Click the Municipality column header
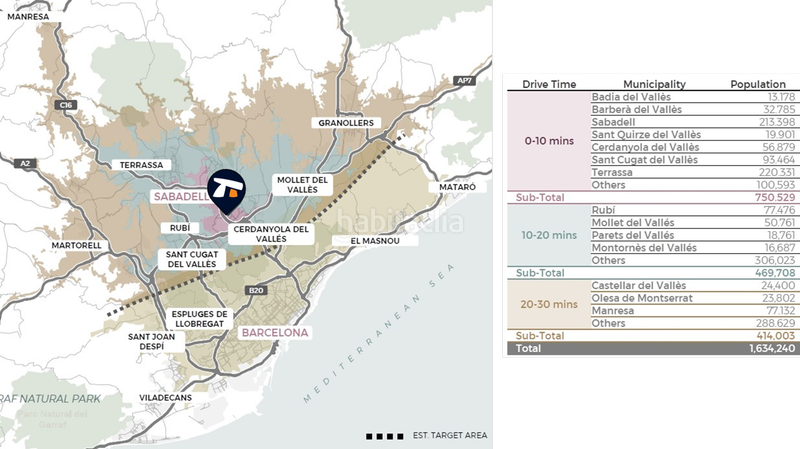 tap(654, 84)
